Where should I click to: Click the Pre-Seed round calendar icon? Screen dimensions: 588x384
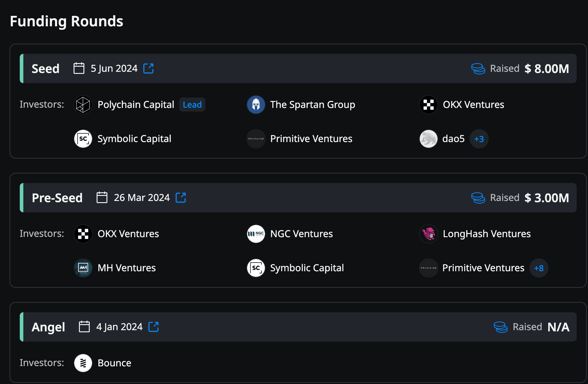coord(102,197)
